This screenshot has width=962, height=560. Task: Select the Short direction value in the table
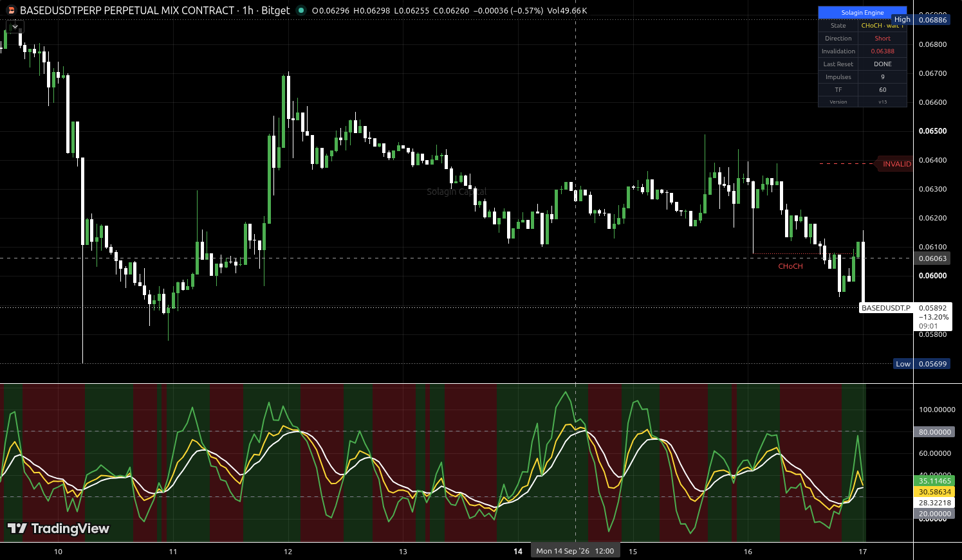[x=882, y=39]
